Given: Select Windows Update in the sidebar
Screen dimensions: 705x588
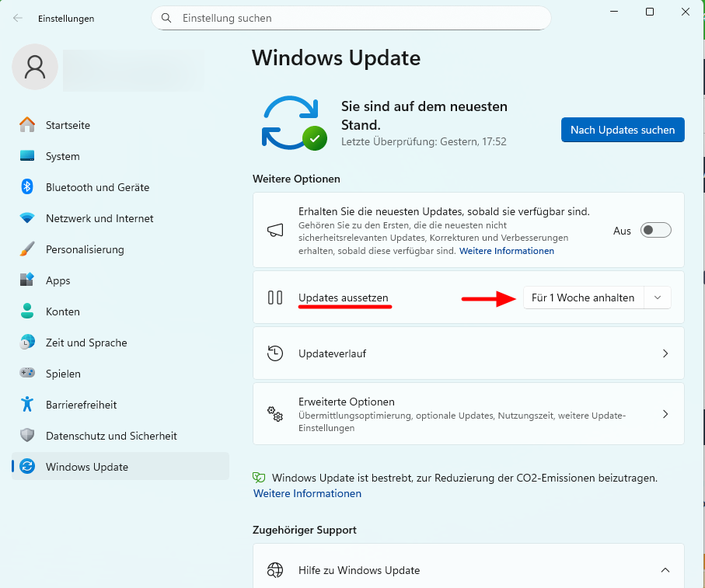Looking at the screenshot, I should pyautogui.click(x=120, y=466).
